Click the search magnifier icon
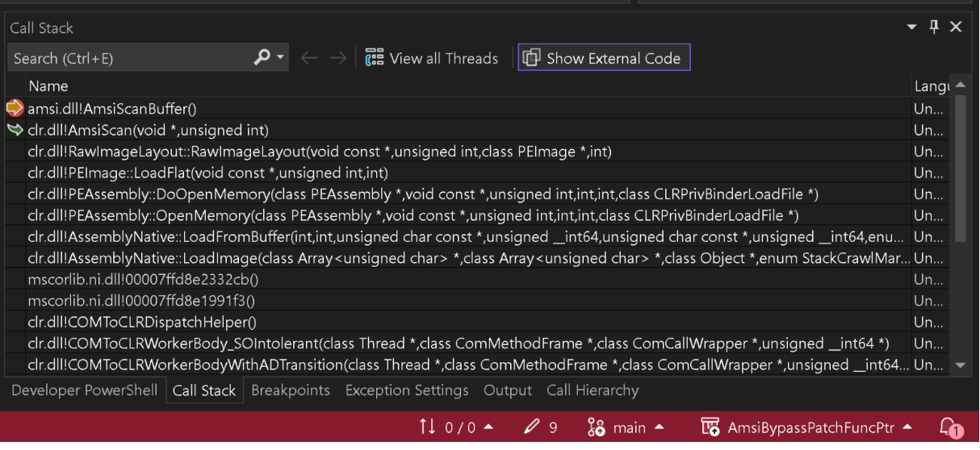The width and height of the screenshot is (980, 450). point(262,58)
